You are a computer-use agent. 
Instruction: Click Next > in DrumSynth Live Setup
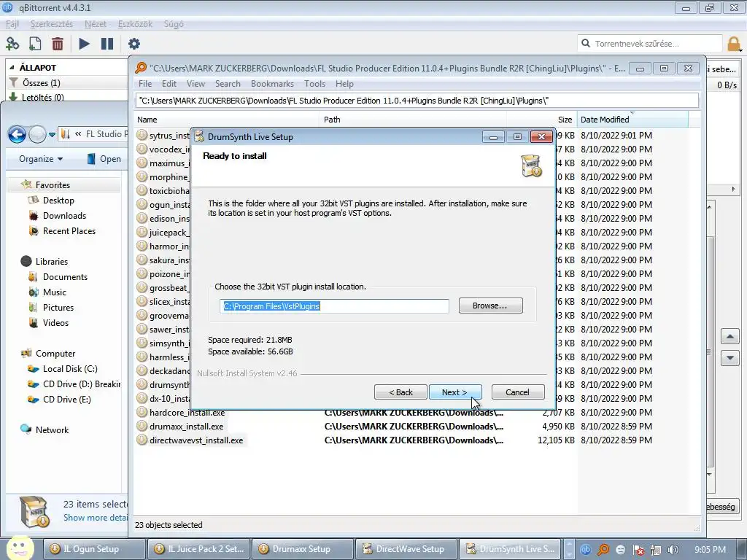tap(455, 392)
